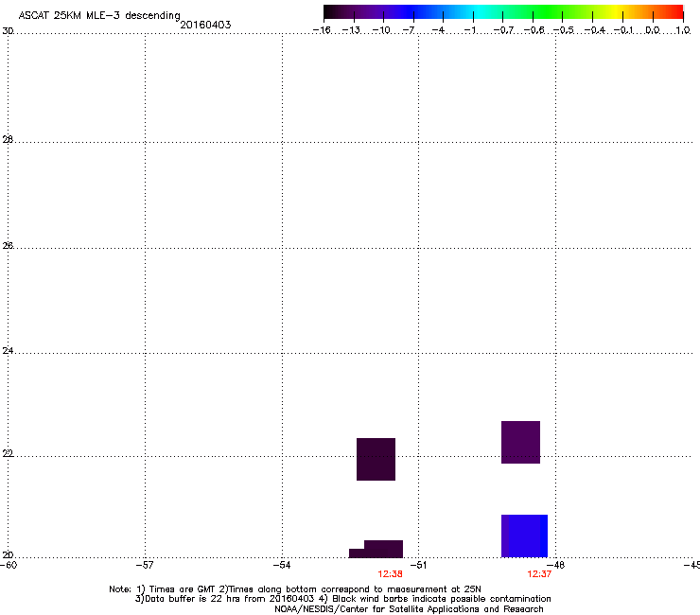Click the latitude label 30

pos(8,31)
